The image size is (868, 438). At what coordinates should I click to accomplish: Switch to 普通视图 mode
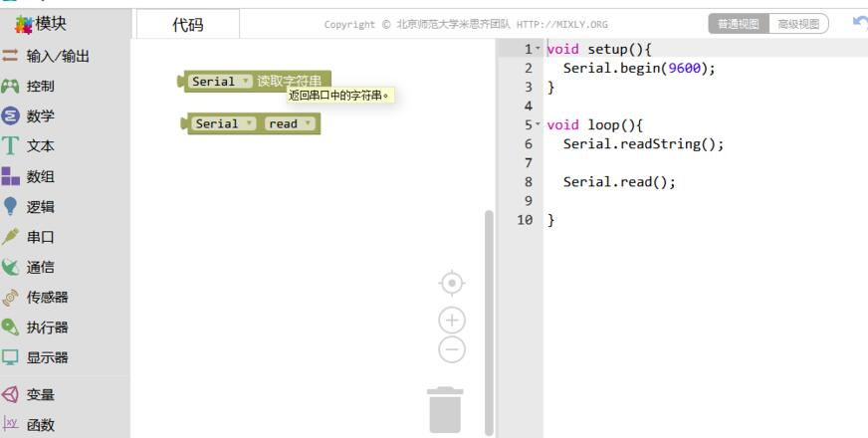click(739, 24)
